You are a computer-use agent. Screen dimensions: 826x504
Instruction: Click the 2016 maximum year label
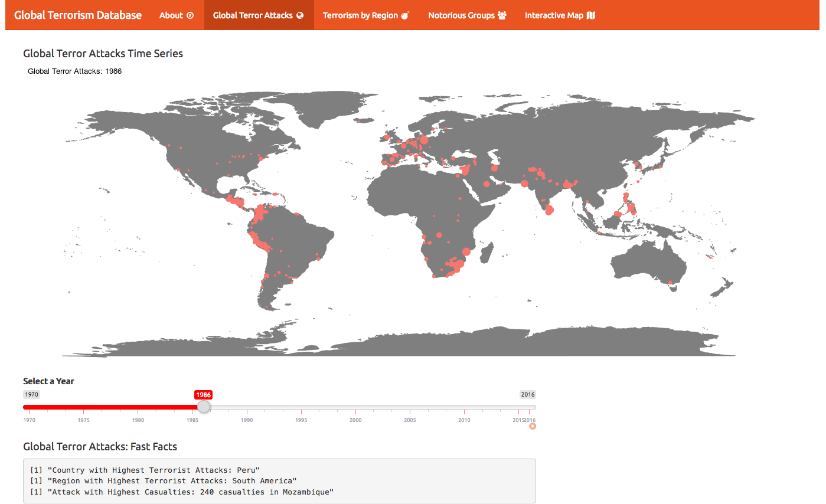coord(527,395)
